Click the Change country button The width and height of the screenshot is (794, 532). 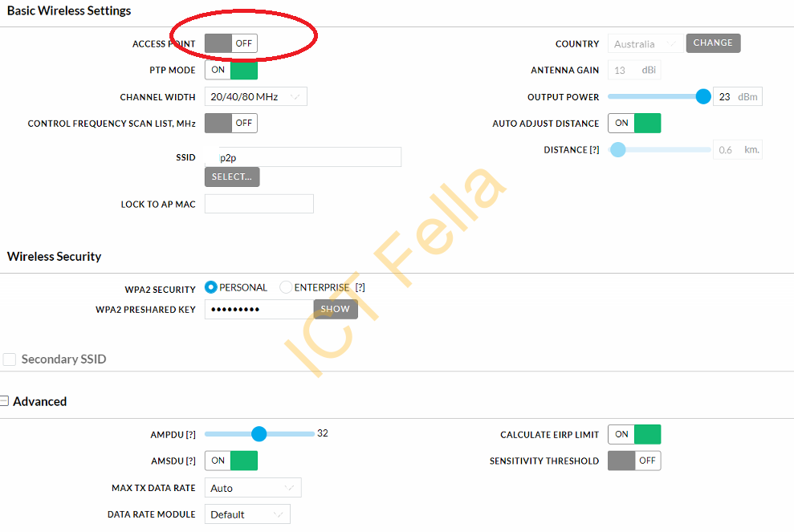click(713, 43)
